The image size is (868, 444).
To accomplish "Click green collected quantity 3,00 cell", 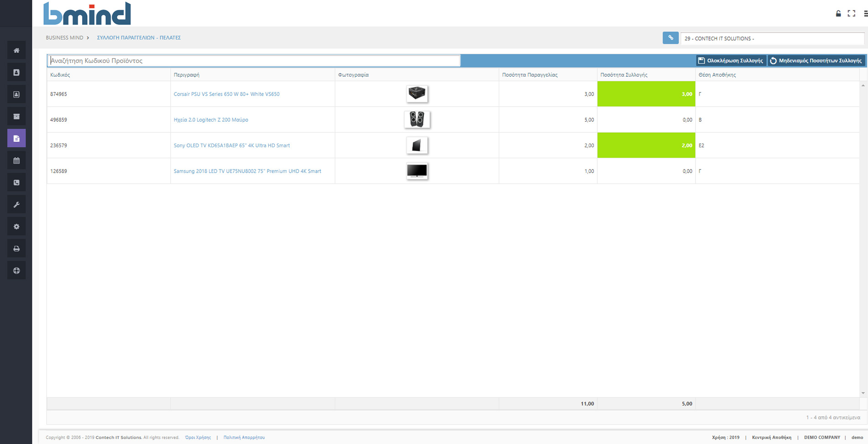I will [646, 94].
